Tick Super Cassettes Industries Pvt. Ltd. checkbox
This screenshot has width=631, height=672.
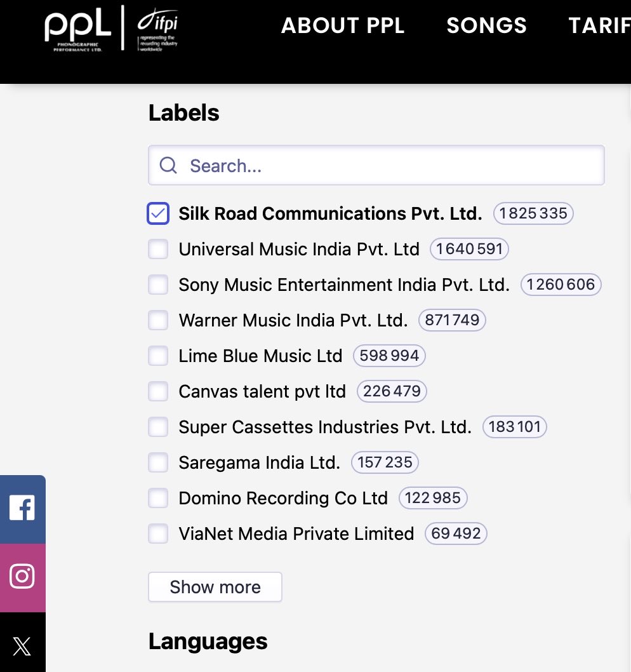(158, 427)
